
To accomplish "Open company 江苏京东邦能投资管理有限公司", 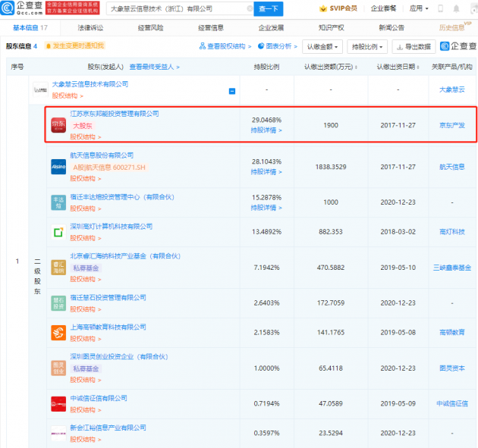I will (x=115, y=114).
